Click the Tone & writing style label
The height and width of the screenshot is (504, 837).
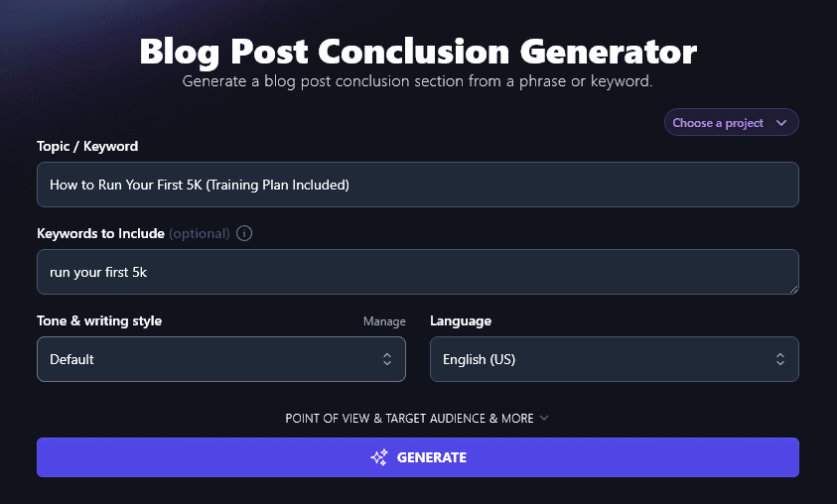pyautogui.click(x=99, y=321)
